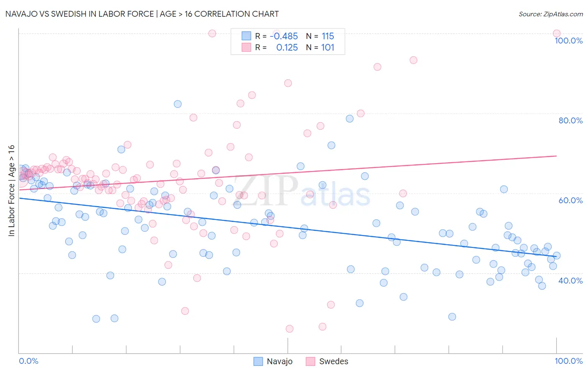Select the Navajo legend label
This screenshot has width=588, height=373.
click(x=280, y=361)
